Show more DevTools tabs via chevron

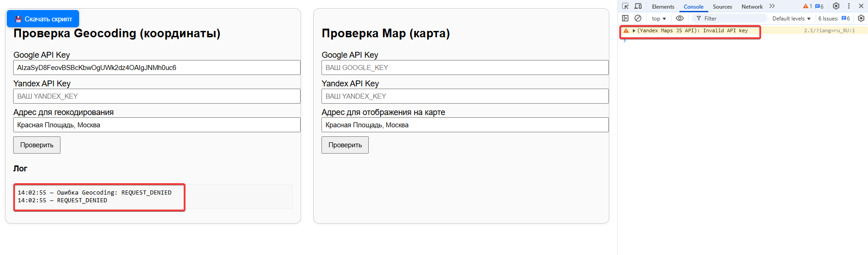[x=772, y=6]
